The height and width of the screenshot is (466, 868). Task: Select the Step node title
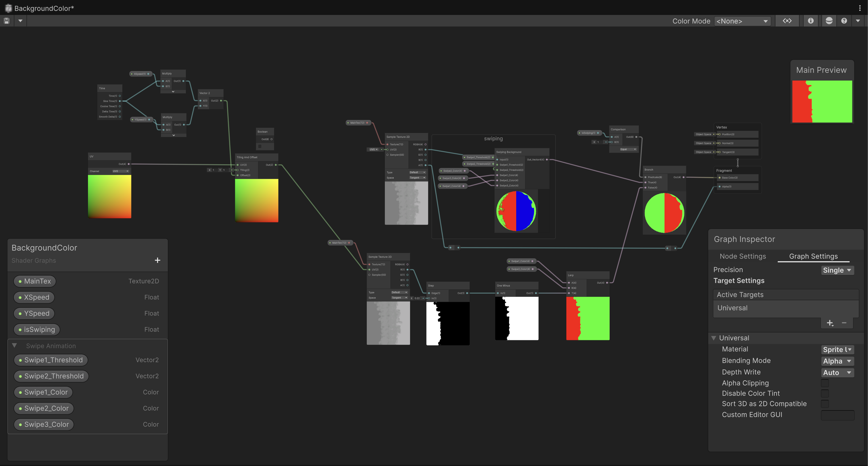431,286
